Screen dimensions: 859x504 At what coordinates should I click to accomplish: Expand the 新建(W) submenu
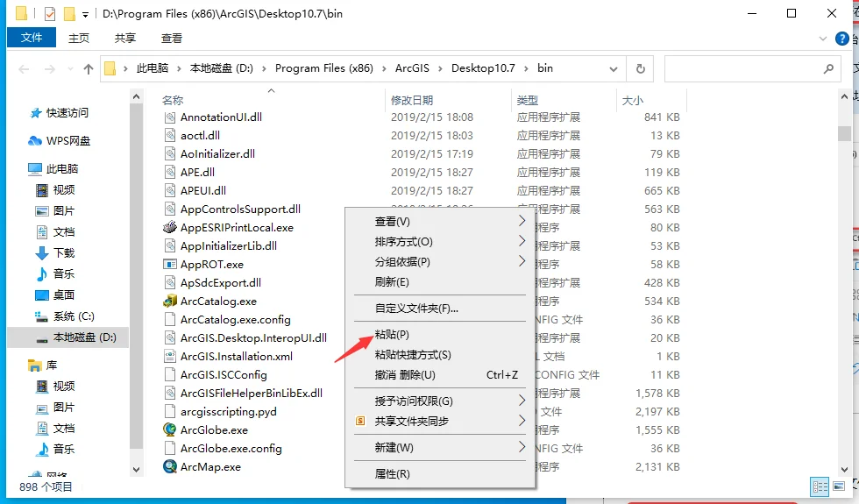[522, 447]
